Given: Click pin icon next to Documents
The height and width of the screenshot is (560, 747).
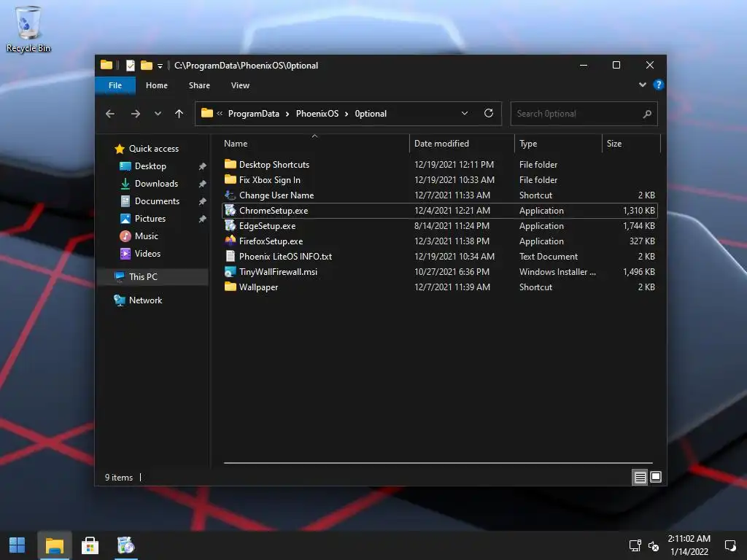Looking at the screenshot, I should tap(203, 201).
